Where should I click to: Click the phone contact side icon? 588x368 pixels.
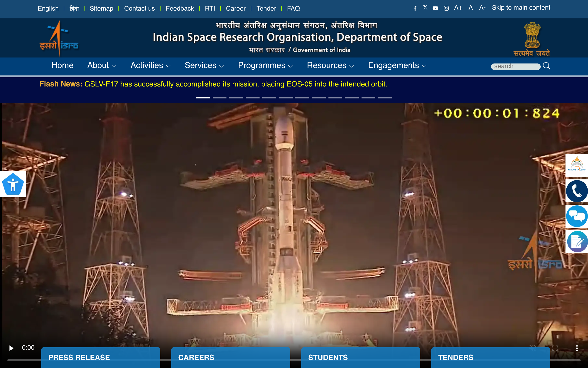click(577, 191)
